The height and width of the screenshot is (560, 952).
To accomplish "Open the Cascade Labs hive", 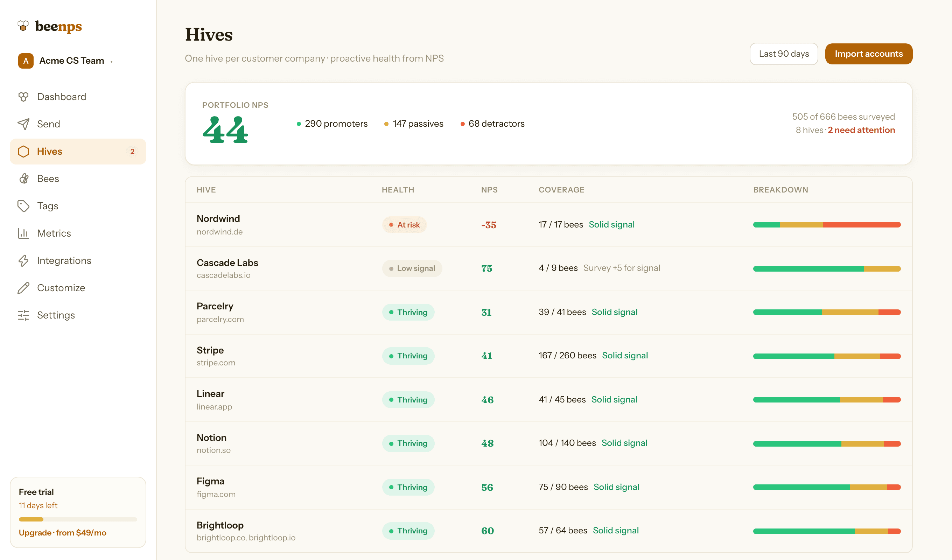I will [548, 269].
